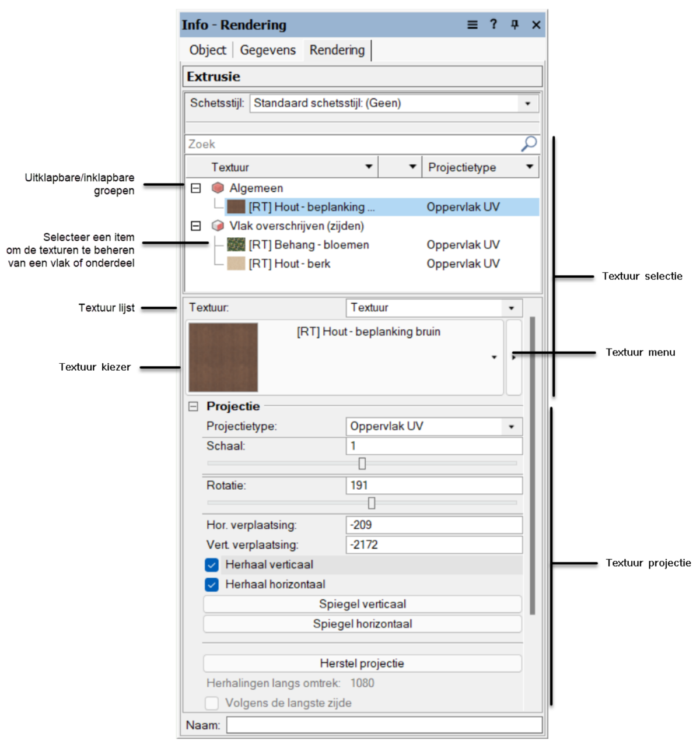Select the Behang bloemen texture swatch

click(236, 245)
